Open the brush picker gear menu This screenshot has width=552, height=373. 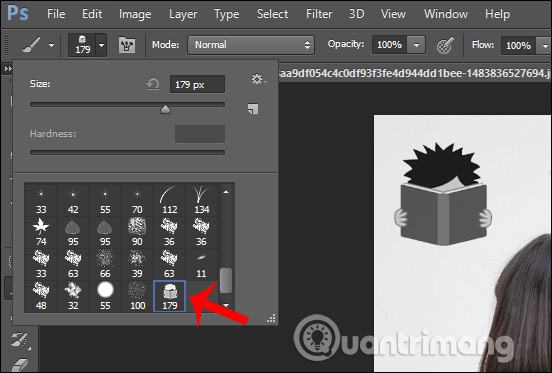point(258,80)
